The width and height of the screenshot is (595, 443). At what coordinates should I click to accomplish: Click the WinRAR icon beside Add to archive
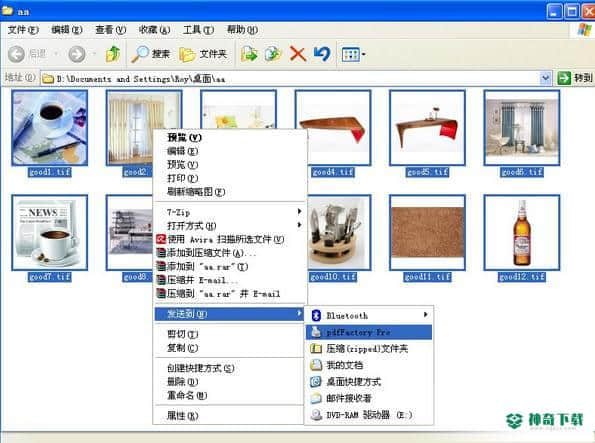[161, 253]
